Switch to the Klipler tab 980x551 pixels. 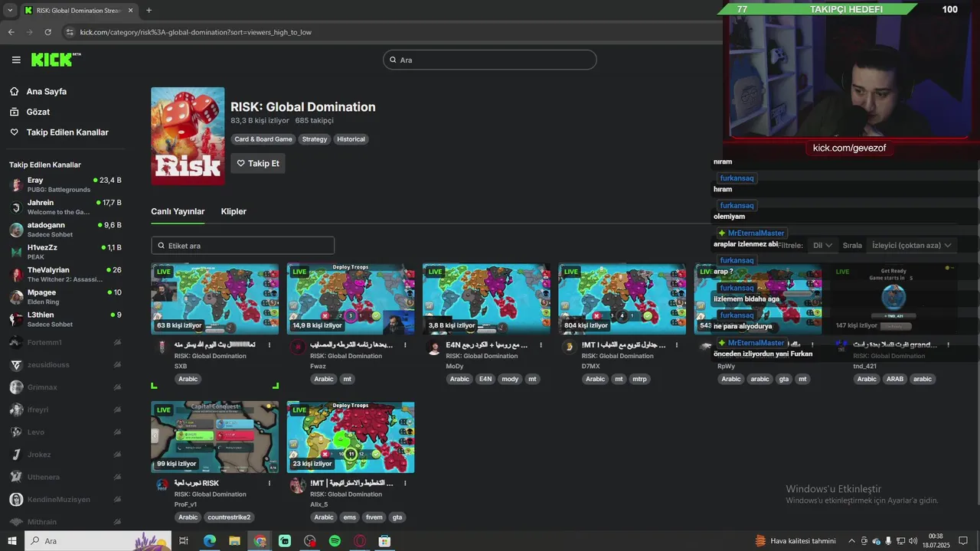(x=234, y=211)
